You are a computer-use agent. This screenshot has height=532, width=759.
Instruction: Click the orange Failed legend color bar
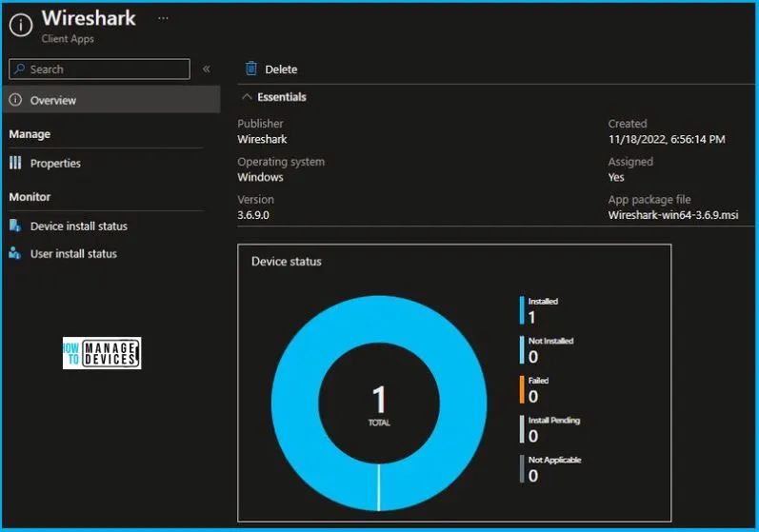click(522, 389)
